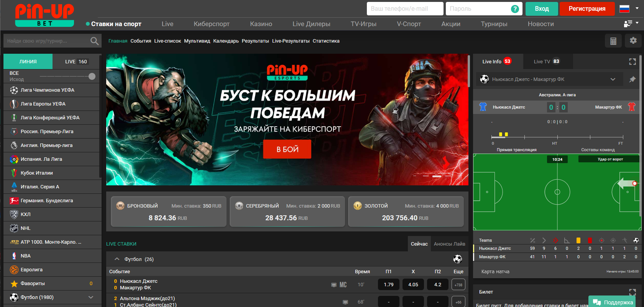Open Фавориты favorites star row
This screenshot has width=644, height=307.
(x=53, y=284)
